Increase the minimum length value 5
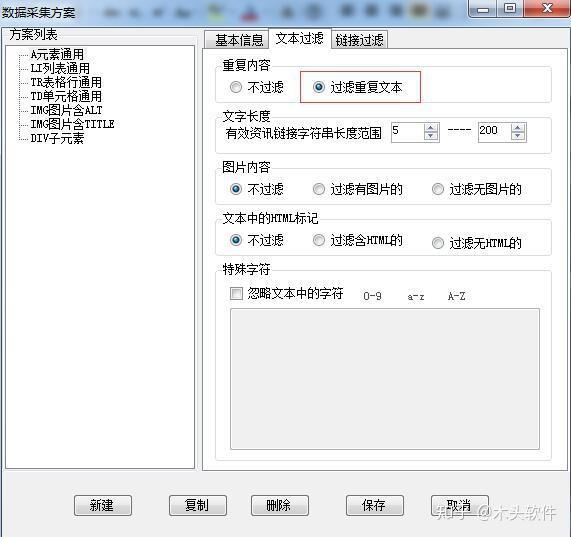571x537 pixels. pyautogui.click(x=431, y=128)
